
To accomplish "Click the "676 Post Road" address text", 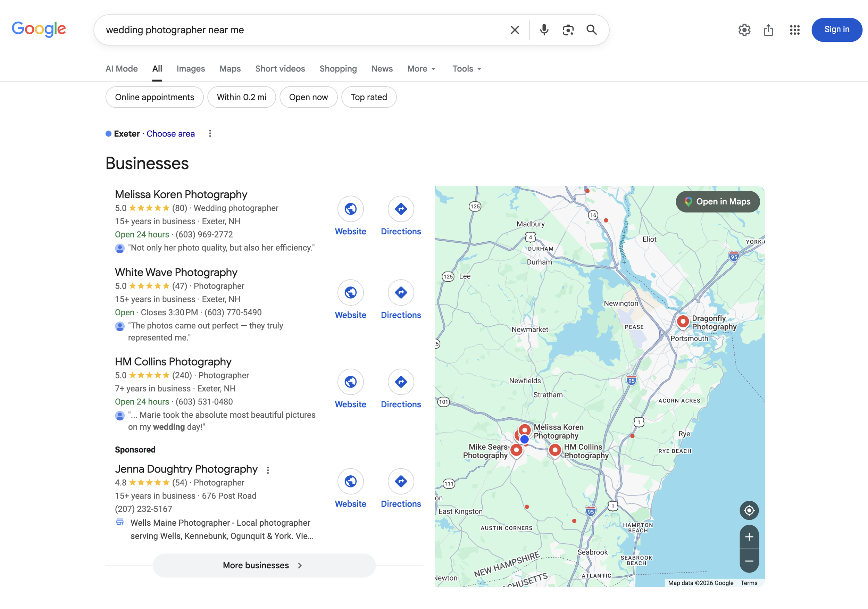I will pyautogui.click(x=229, y=495).
